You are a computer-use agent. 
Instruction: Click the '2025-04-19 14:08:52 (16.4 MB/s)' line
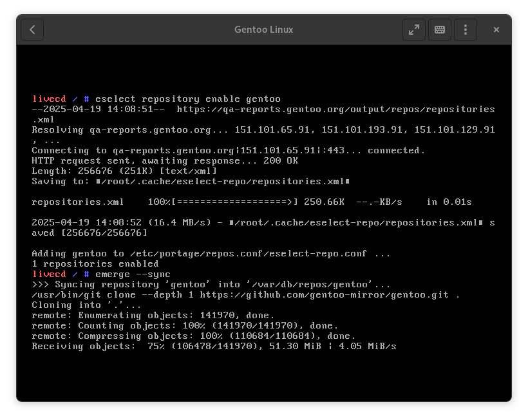point(263,223)
